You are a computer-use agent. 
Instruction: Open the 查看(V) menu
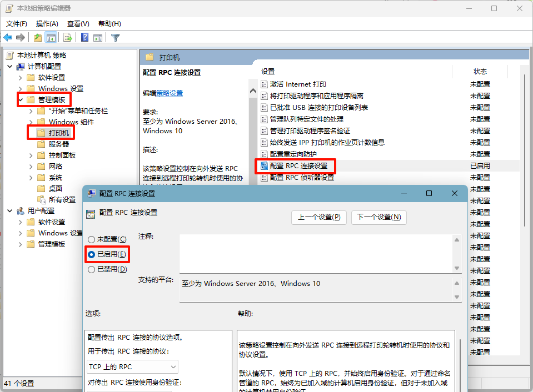pos(78,24)
